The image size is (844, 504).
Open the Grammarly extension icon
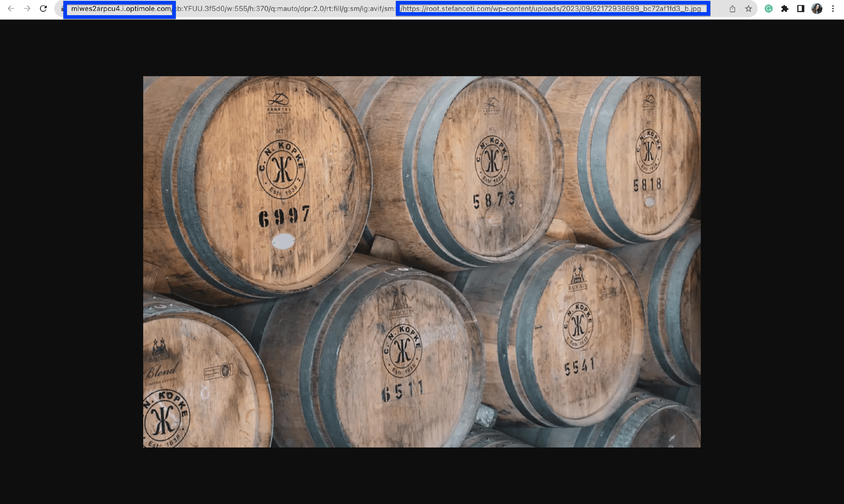tap(769, 9)
